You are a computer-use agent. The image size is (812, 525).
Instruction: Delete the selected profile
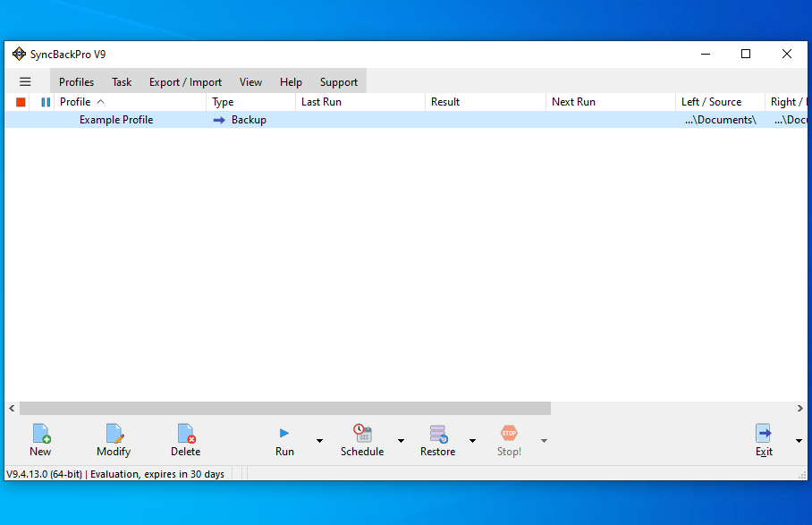pyautogui.click(x=185, y=441)
